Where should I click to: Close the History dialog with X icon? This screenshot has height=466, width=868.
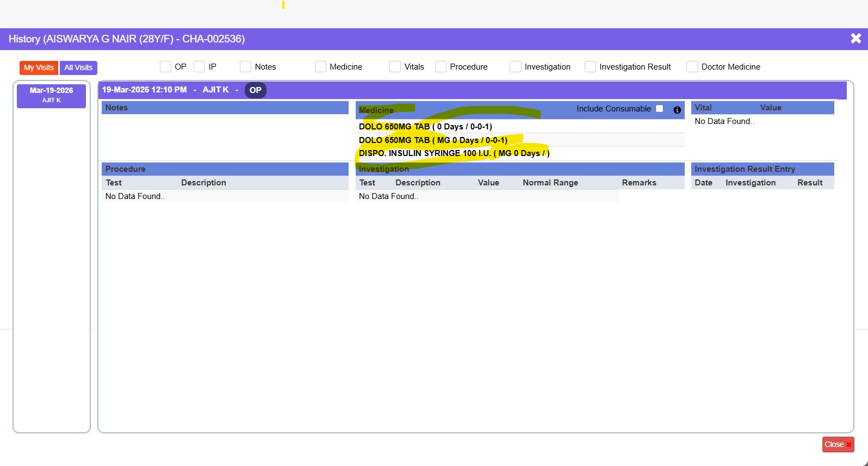pos(855,39)
